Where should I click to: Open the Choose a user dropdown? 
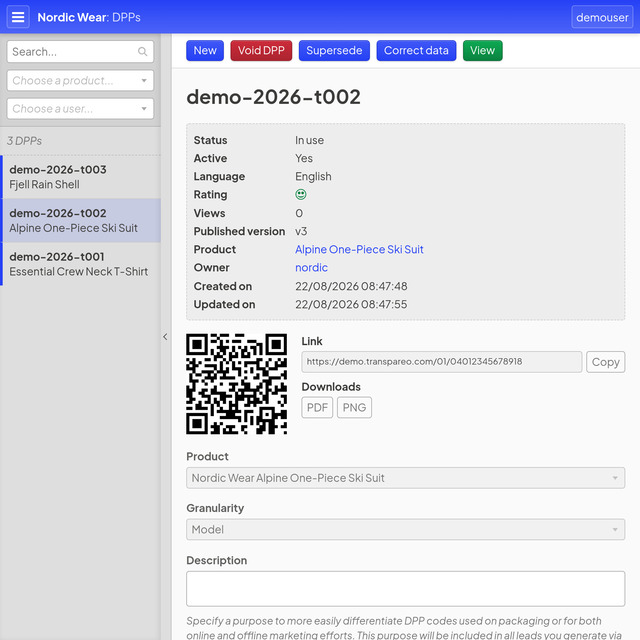click(80, 109)
